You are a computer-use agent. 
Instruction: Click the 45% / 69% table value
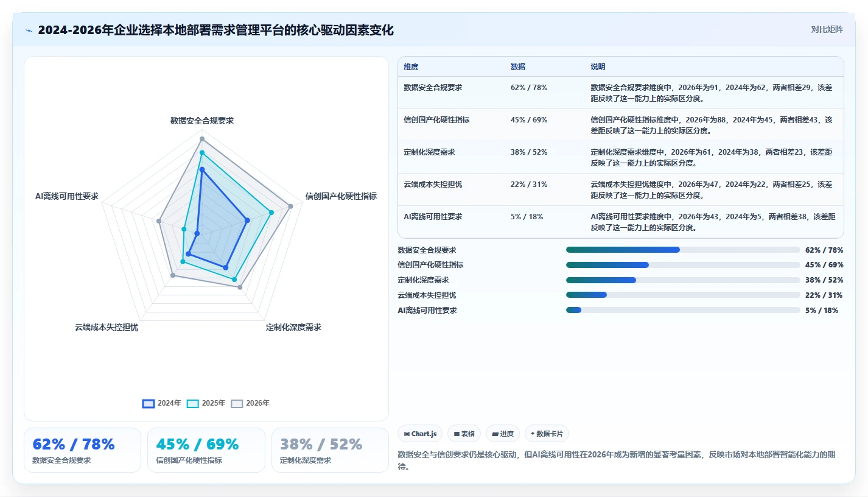[529, 120]
